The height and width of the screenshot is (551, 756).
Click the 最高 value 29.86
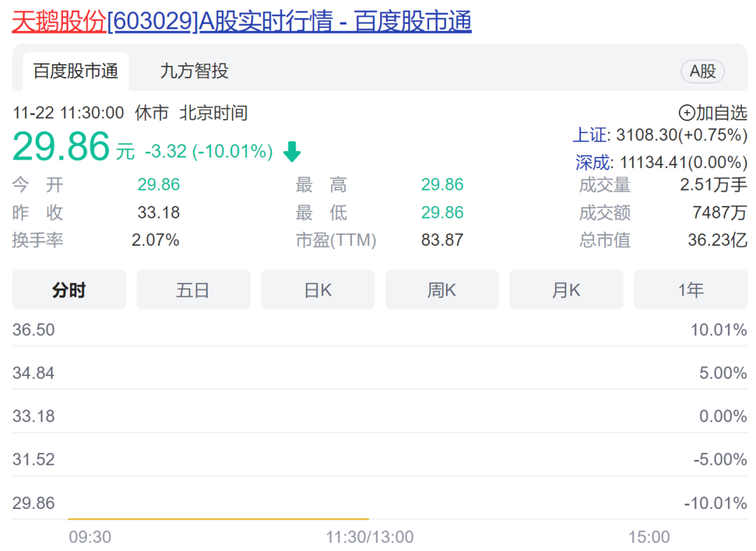(x=442, y=185)
